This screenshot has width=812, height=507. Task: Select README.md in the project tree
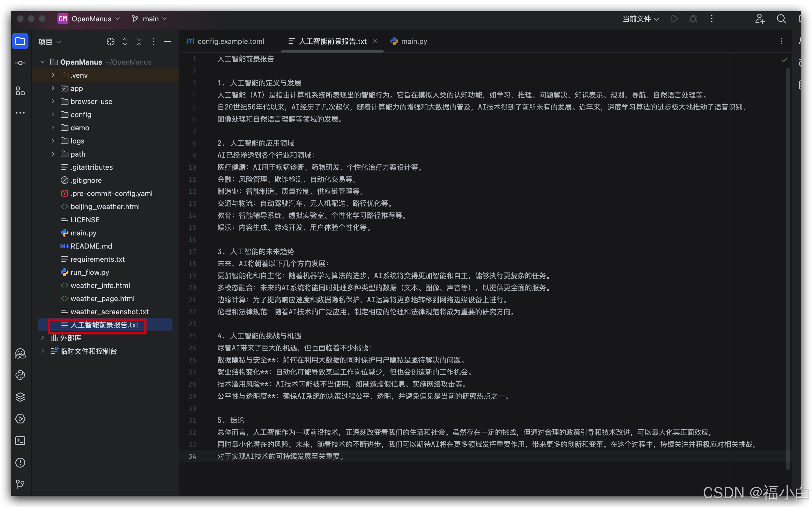pos(91,246)
